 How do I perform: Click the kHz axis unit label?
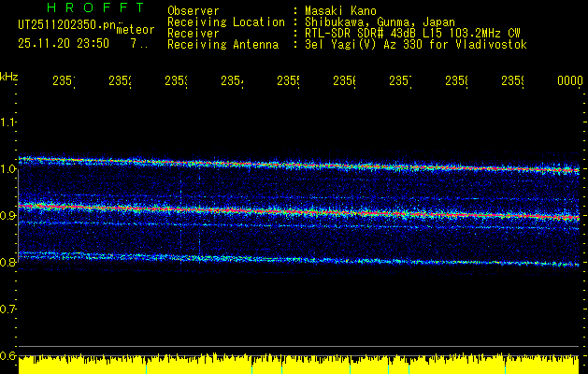(8, 76)
